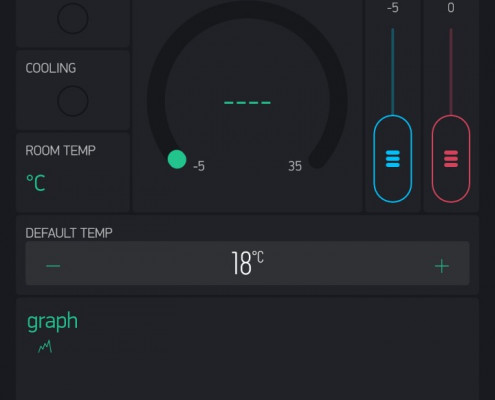Click the graph chart line icon
Screen dimensions: 495x400
click(x=45, y=347)
